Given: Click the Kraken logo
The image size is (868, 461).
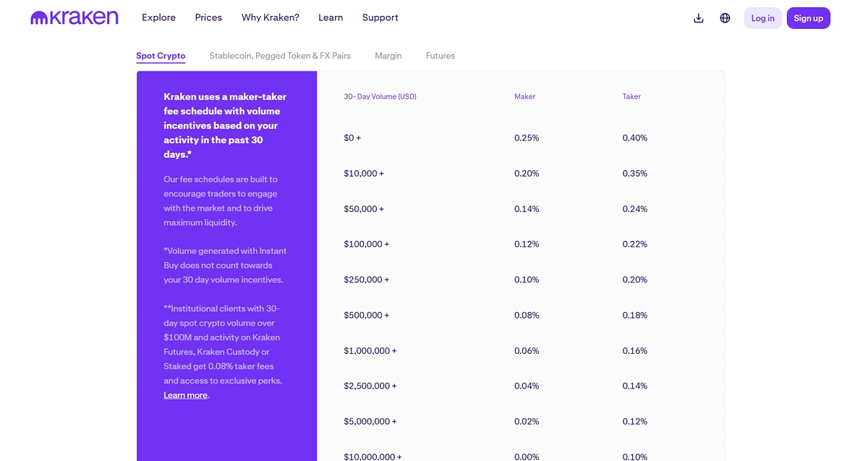Looking at the screenshot, I should pyautogui.click(x=74, y=18).
